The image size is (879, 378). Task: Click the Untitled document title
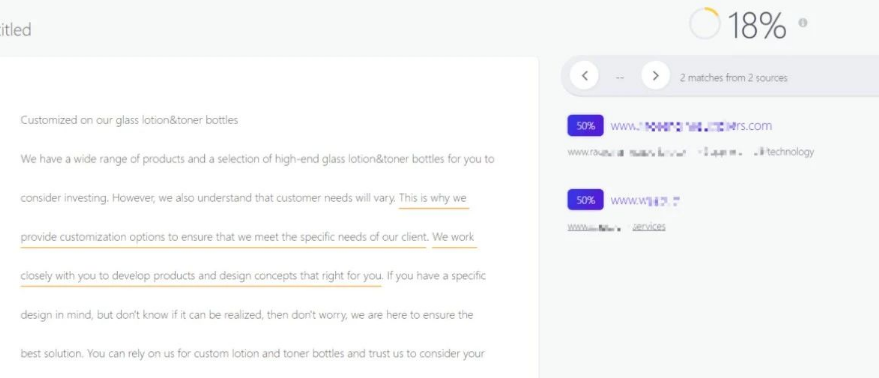(x=16, y=30)
